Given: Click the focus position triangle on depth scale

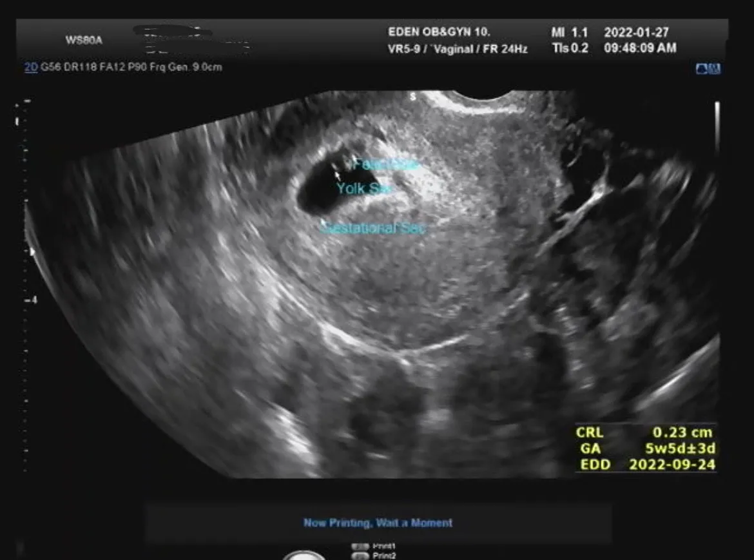Looking at the screenshot, I should pyautogui.click(x=33, y=251).
